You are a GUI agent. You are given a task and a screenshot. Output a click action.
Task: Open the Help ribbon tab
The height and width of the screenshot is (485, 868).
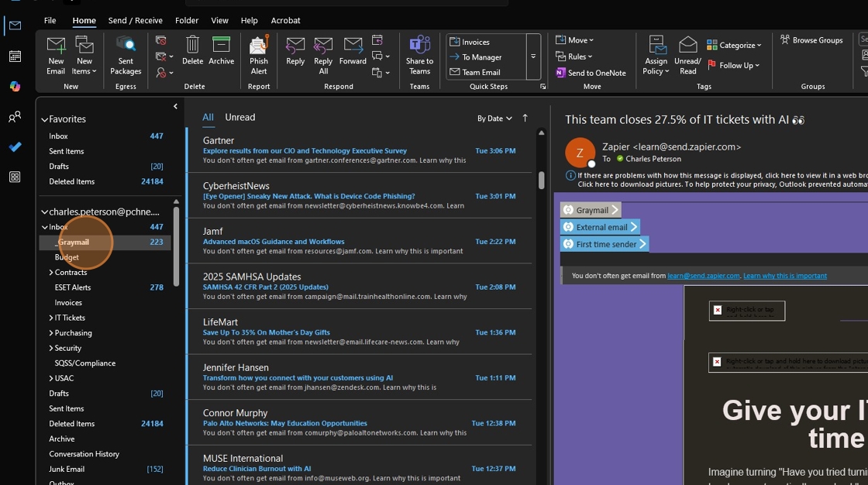249,20
